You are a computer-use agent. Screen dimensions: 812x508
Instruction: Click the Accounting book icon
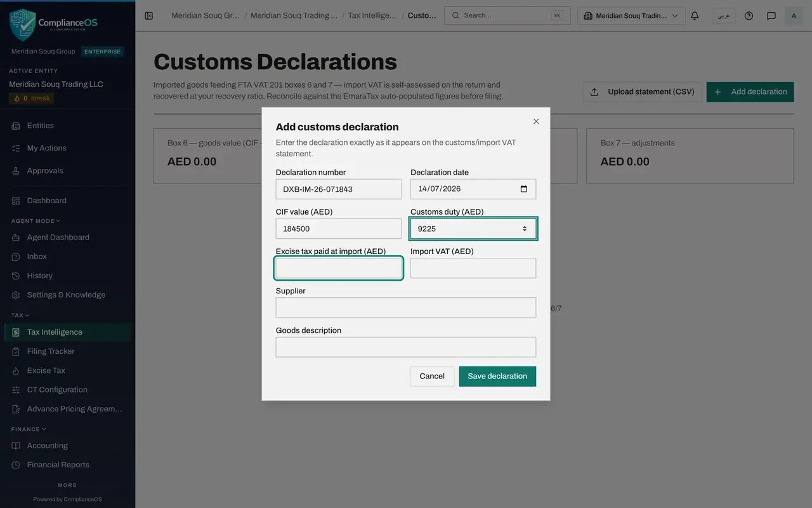point(16,446)
